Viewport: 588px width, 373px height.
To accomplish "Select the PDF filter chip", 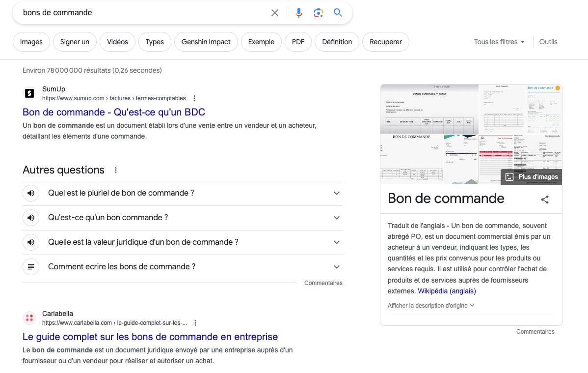I will coord(298,42).
